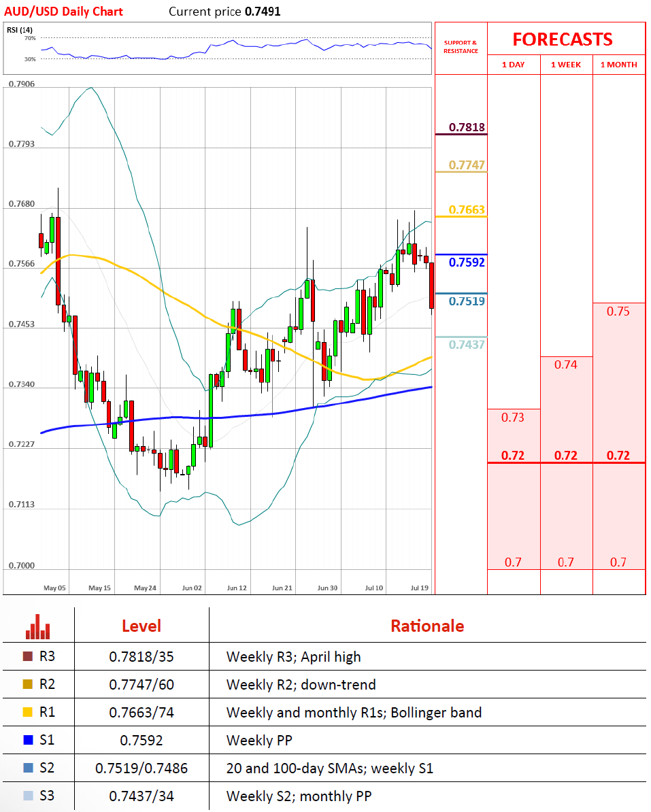Screen dimensions: 651x812
Task: Click the R1 yellow color square
Action: click(x=28, y=713)
